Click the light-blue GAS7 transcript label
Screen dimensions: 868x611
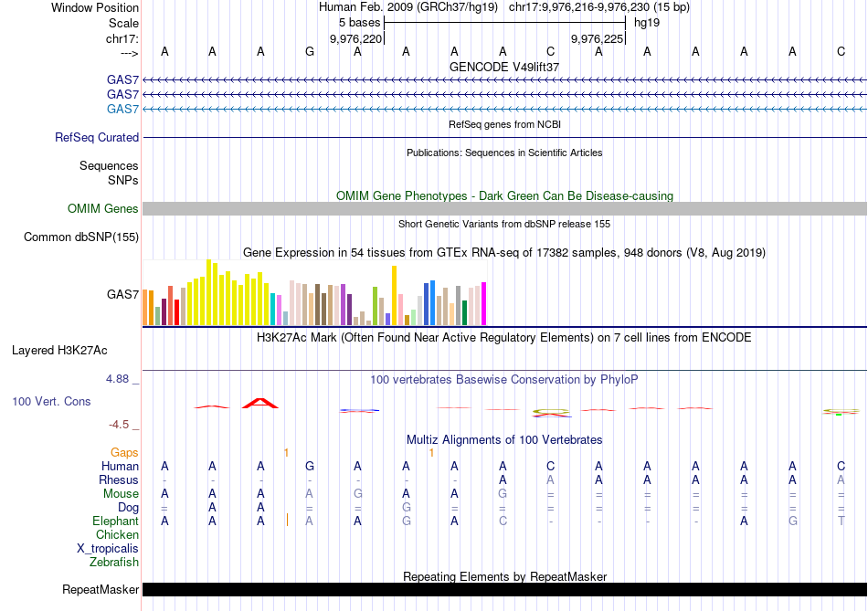click(123, 109)
